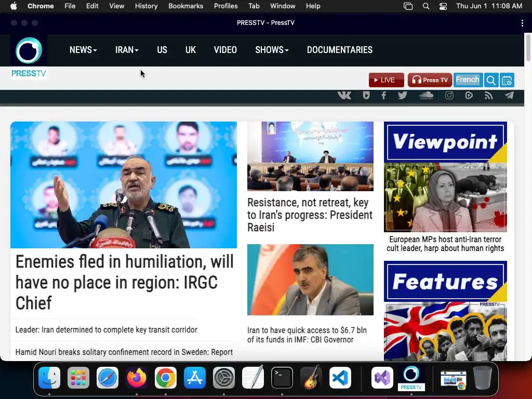Screen dimensions: 532x399
Task: Open the Tab menu in menu bar
Action: [x=254, y=6]
